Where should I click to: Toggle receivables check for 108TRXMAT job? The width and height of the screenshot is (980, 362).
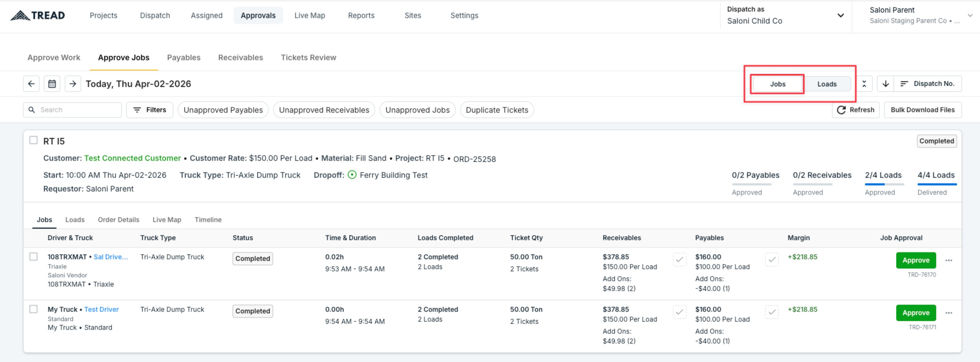coord(679,260)
